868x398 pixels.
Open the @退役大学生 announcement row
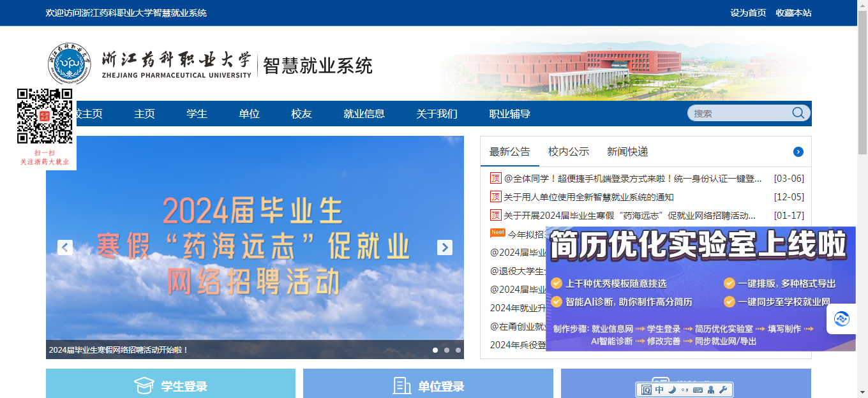tap(518, 270)
